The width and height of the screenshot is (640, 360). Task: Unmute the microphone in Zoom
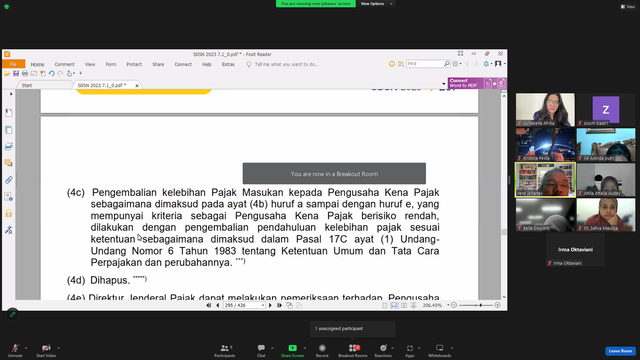point(15,350)
